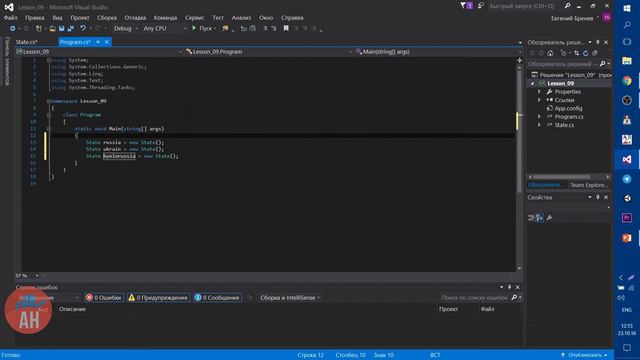Click the Home icon in Solution Explorer toolbar
640x360 pixels.
click(x=550, y=53)
